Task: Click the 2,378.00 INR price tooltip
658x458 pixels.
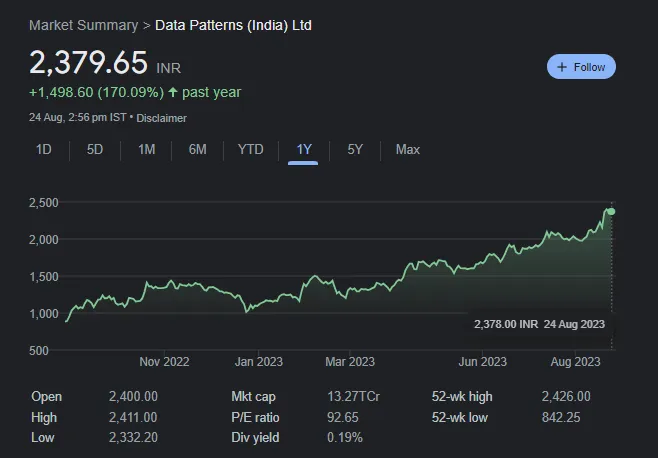Action: click(540, 324)
